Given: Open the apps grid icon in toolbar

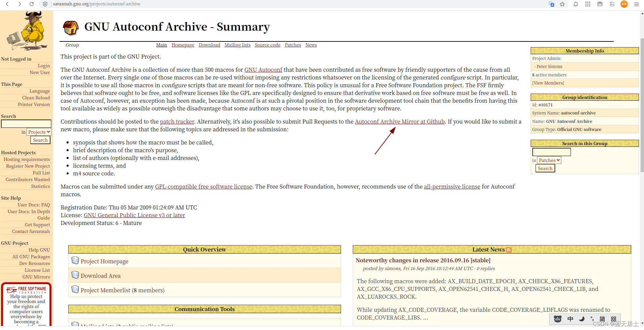Looking at the screenshot, I should [x=588, y=4].
